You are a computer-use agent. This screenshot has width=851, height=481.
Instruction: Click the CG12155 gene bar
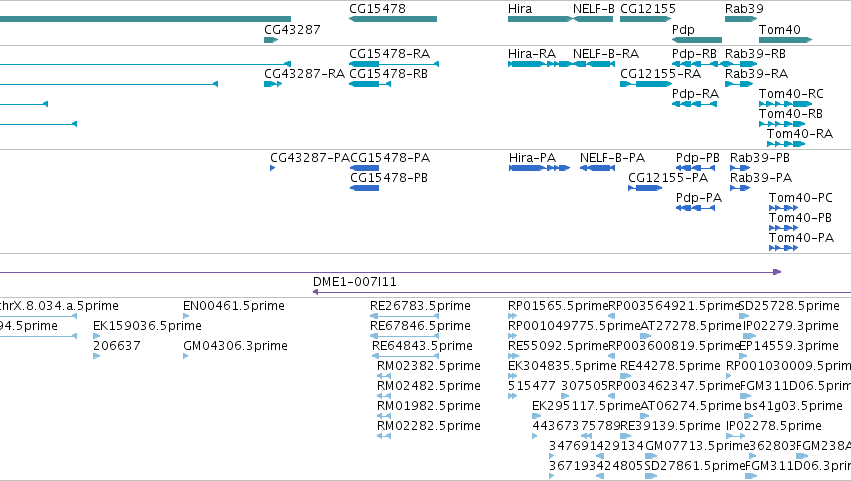click(645, 19)
